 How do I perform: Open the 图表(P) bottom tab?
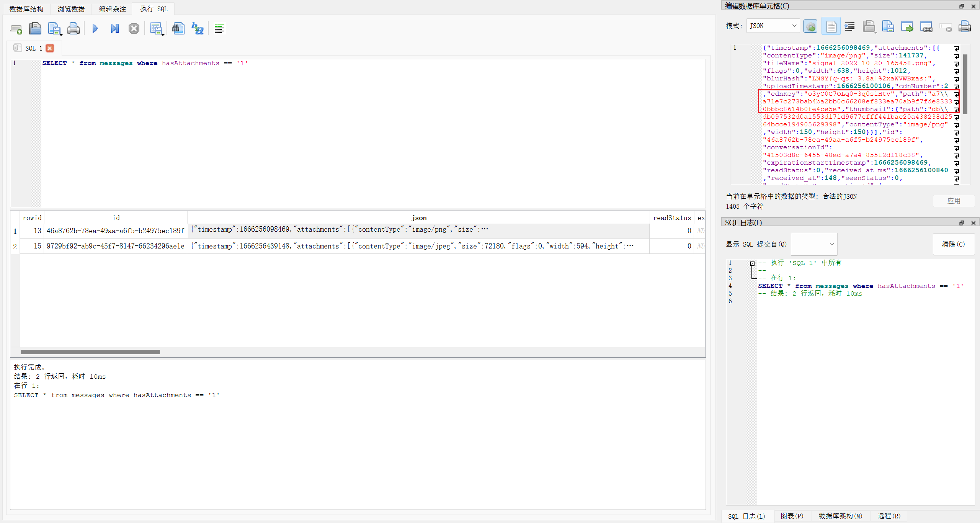pyautogui.click(x=792, y=516)
